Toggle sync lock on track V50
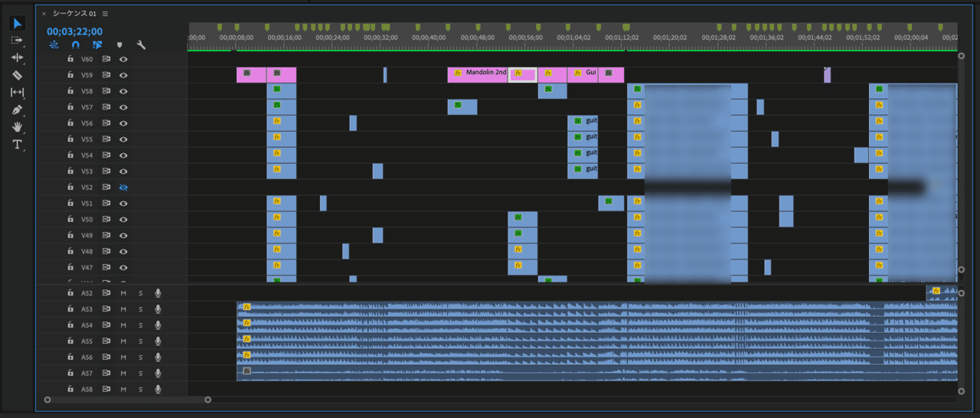The height and width of the screenshot is (418, 980). tap(106, 220)
